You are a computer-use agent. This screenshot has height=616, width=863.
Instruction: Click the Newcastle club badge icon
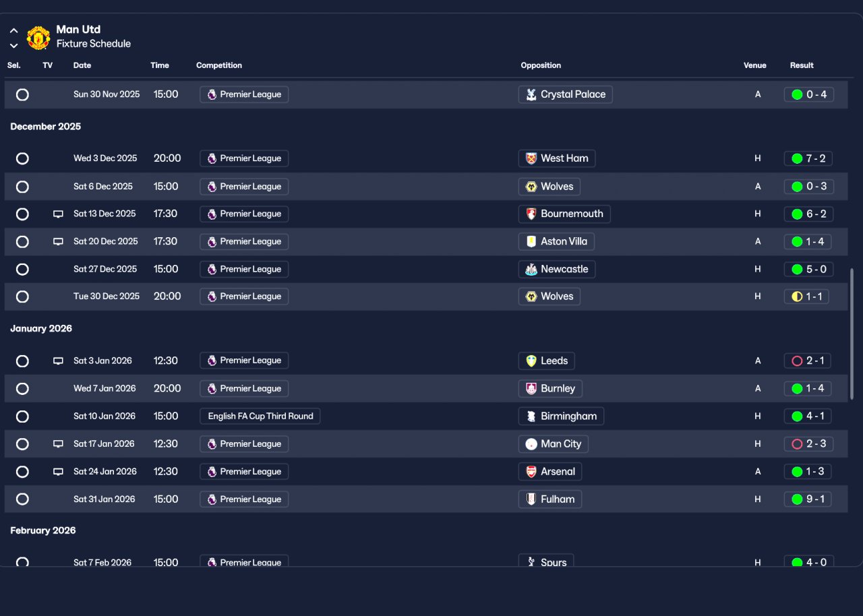point(531,270)
